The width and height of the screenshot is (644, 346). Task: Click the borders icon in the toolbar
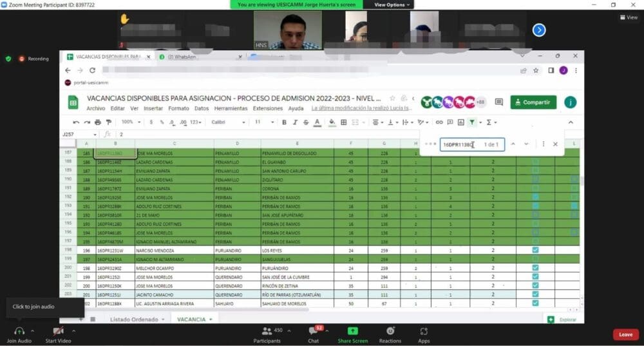[x=344, y=122]
